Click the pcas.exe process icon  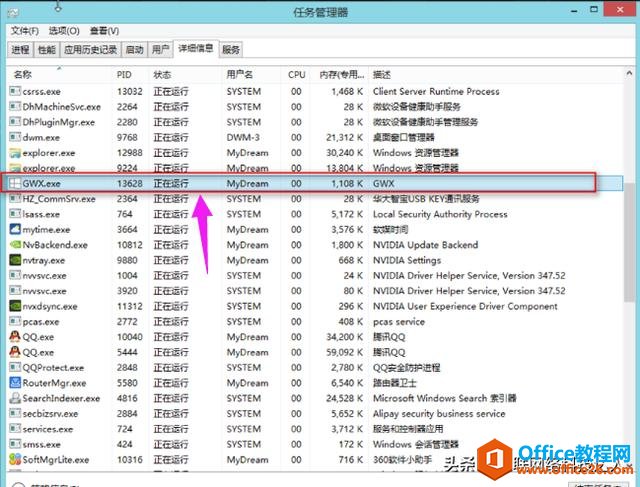pos(15,322)
